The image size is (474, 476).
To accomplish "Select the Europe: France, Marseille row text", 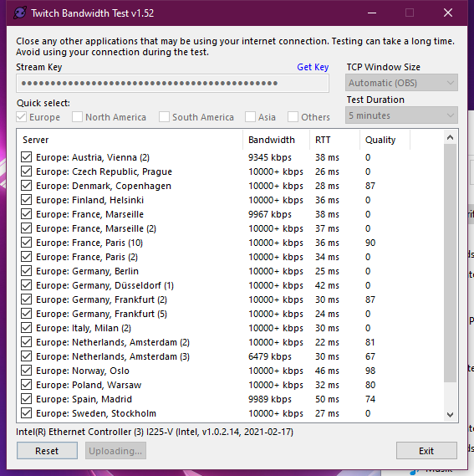I will click(x=89, y=214).
